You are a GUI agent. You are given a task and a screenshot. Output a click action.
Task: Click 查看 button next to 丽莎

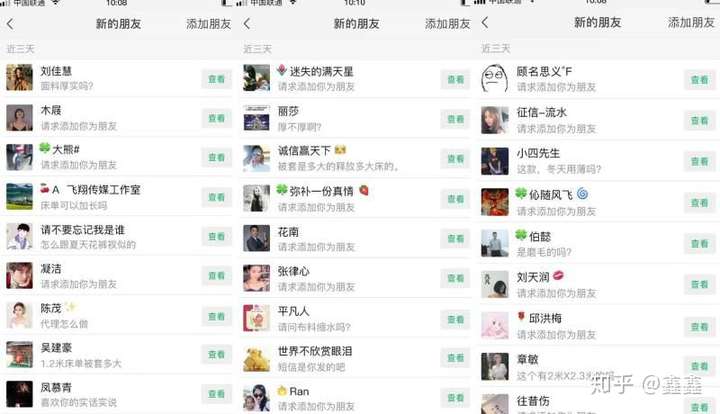455,119
